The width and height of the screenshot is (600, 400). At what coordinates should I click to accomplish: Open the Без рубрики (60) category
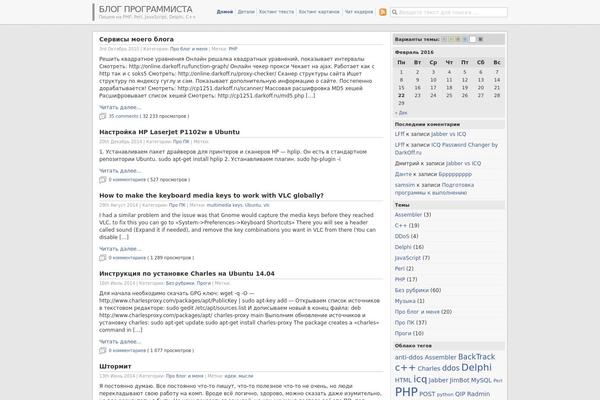[x=412, y=291]
